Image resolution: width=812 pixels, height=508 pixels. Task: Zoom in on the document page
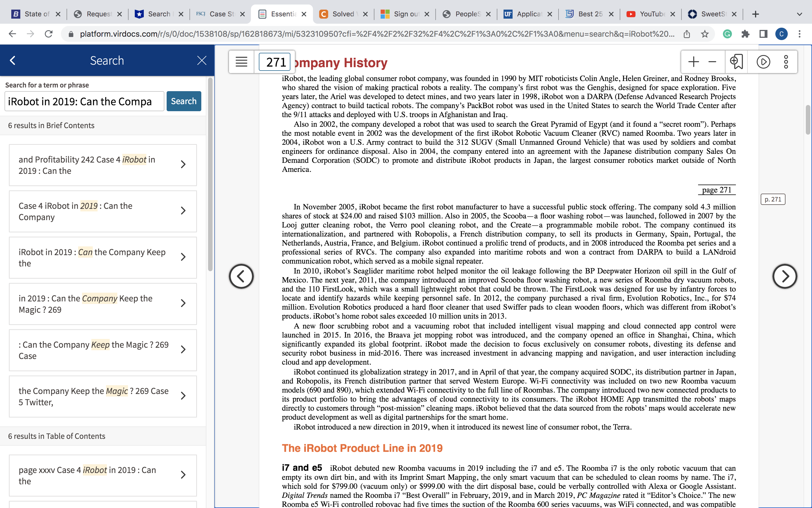click(x=693, y=62)
